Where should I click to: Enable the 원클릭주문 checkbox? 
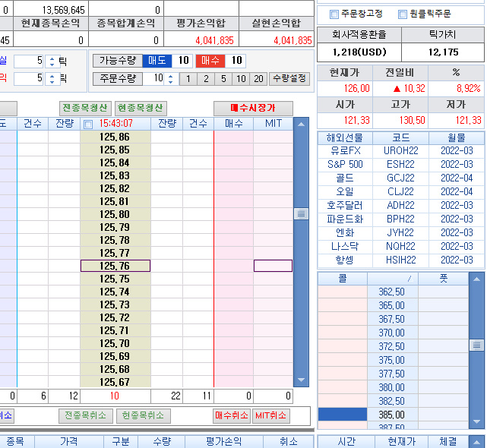coord(402,14)
